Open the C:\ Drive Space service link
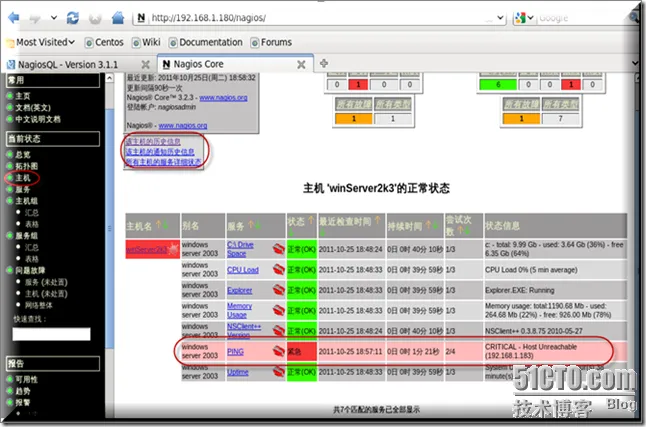646x427 pixels. click(240, 249)
